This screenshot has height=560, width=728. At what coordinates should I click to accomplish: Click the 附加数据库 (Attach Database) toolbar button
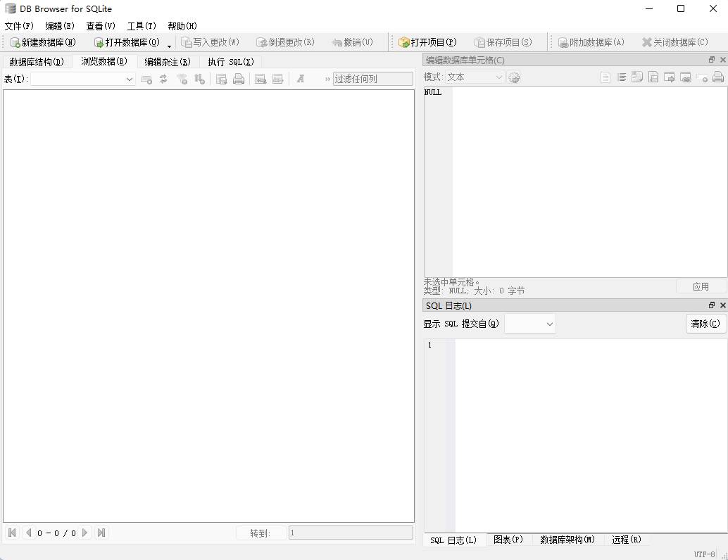click(591, 42)
